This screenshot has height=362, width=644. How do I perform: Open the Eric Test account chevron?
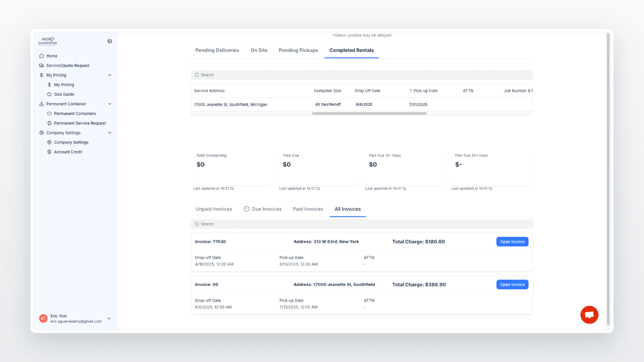[109, 318]
